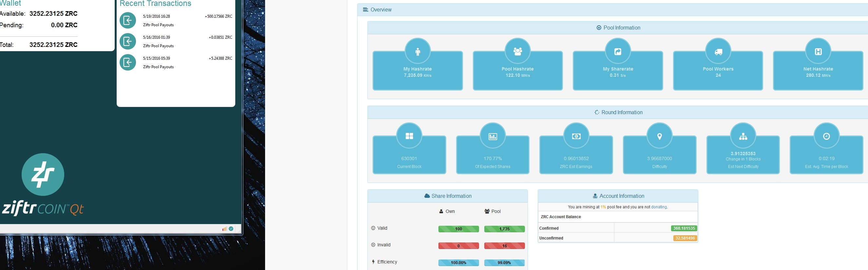Click the Pool Hashrate group icon
The height and width of the screenshot is (270, 868).
pyautogui.click(x=518, y=52)
